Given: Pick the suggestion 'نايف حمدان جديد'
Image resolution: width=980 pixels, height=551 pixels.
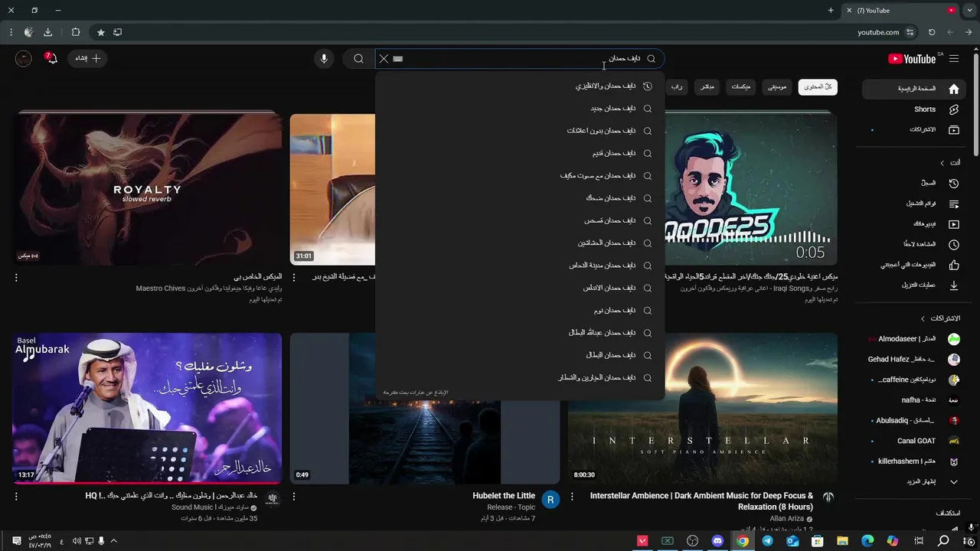Looking at the screenshot, I should tap(520, 109).
